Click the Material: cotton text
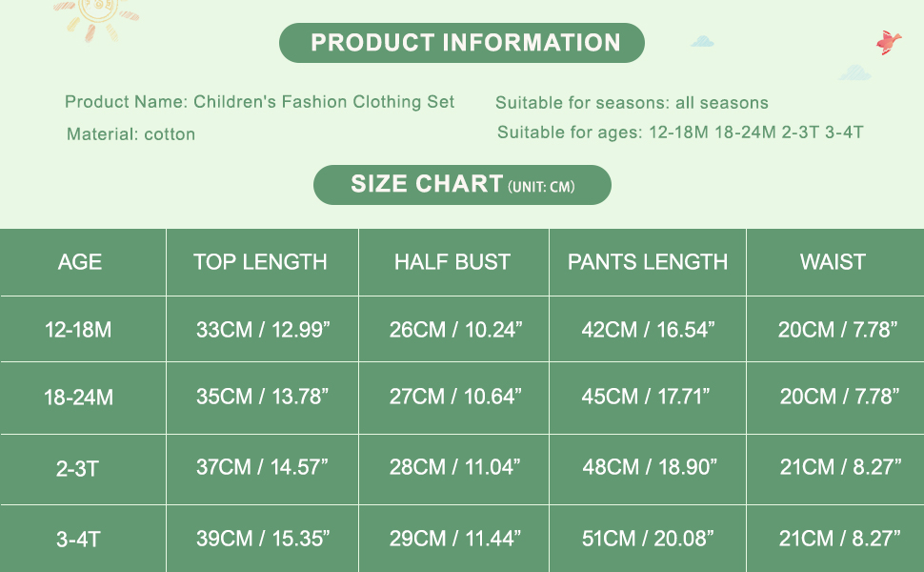924x572 pixels. coord(131,134)
